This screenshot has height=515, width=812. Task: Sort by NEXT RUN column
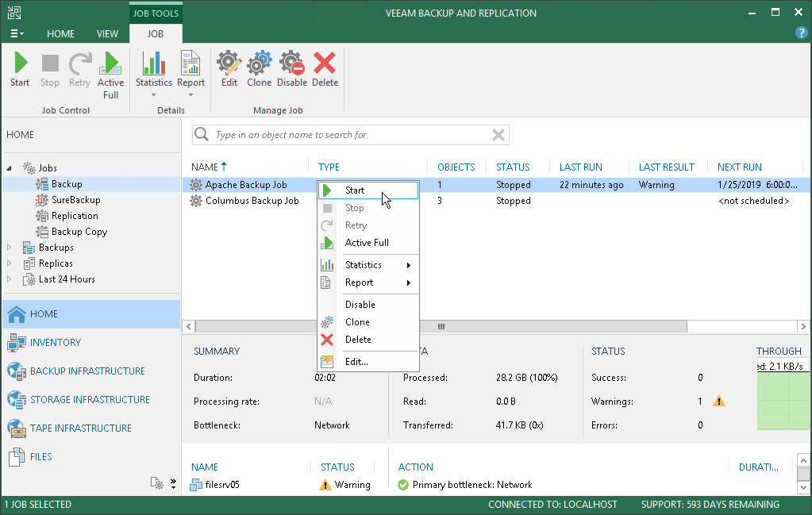pos(740,167)
